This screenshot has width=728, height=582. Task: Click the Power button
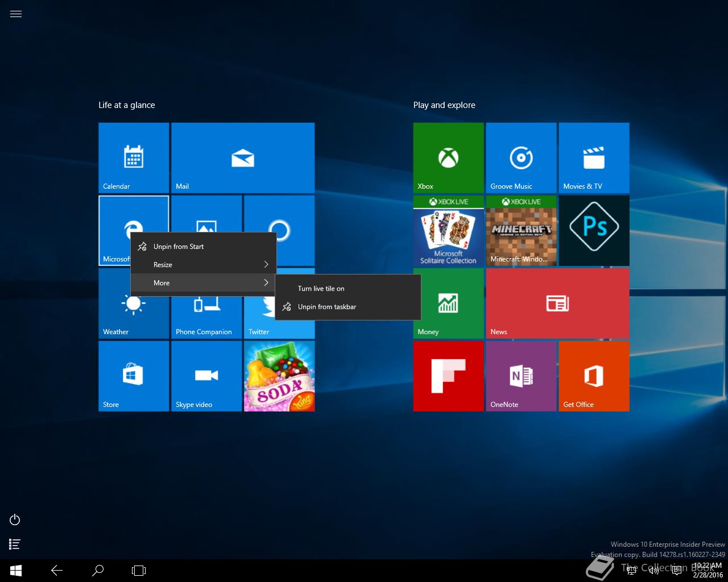pyautogui.click(x=15, y=519)
